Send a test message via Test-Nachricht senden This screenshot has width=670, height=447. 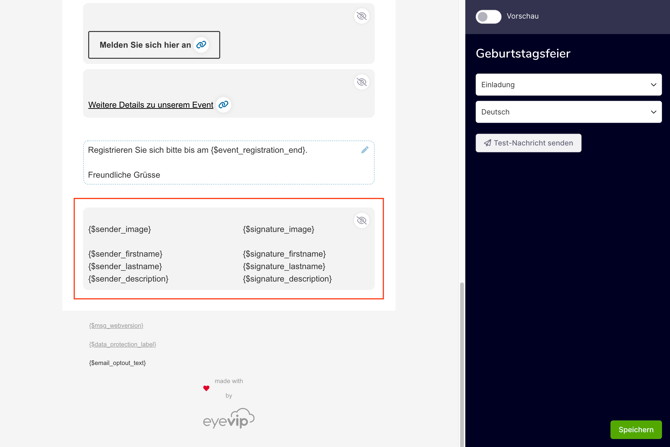[x=529, y=143]
